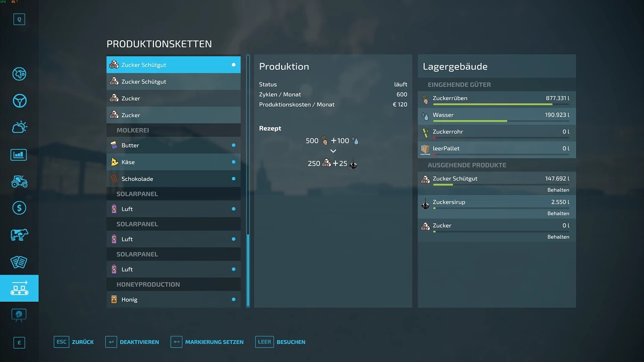Toggle the active dot on Käse production
644x362 pixels.
[233, 162]
